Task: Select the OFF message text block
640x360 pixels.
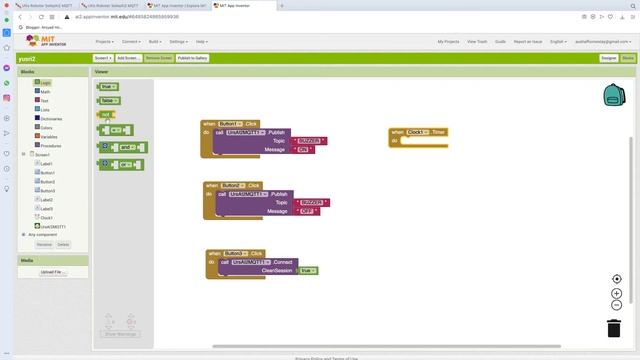Action: point(307,211)
